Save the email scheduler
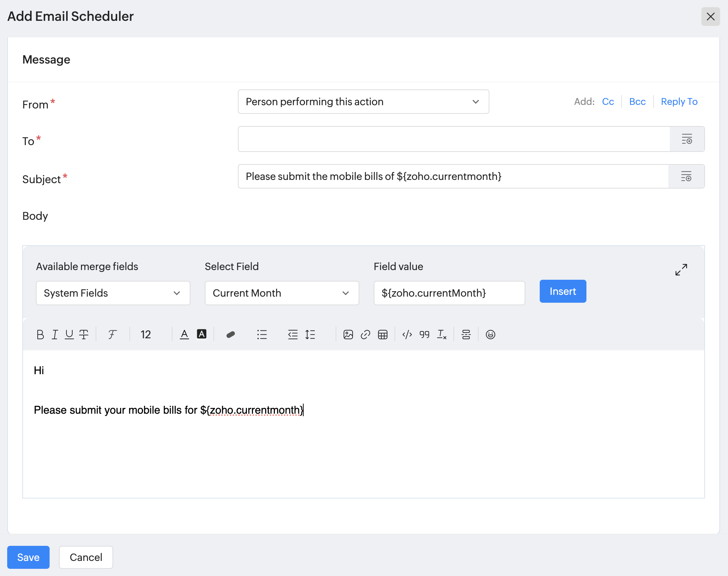The width and height of the screenshot is (728, 576). (x=28, y=557)
